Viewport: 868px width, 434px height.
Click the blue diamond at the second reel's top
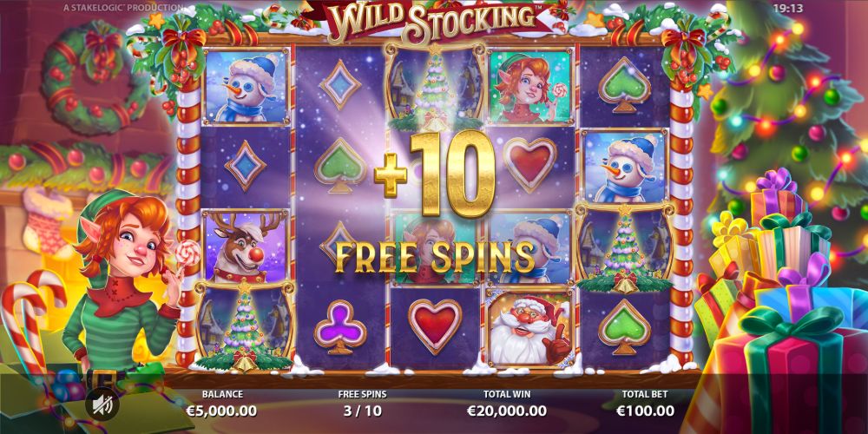[340, 85]
